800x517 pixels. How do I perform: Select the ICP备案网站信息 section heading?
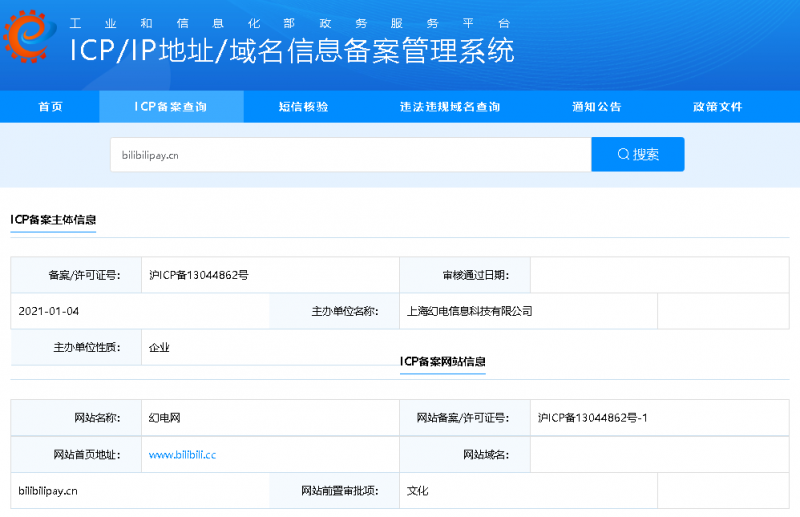click(442, 361)
